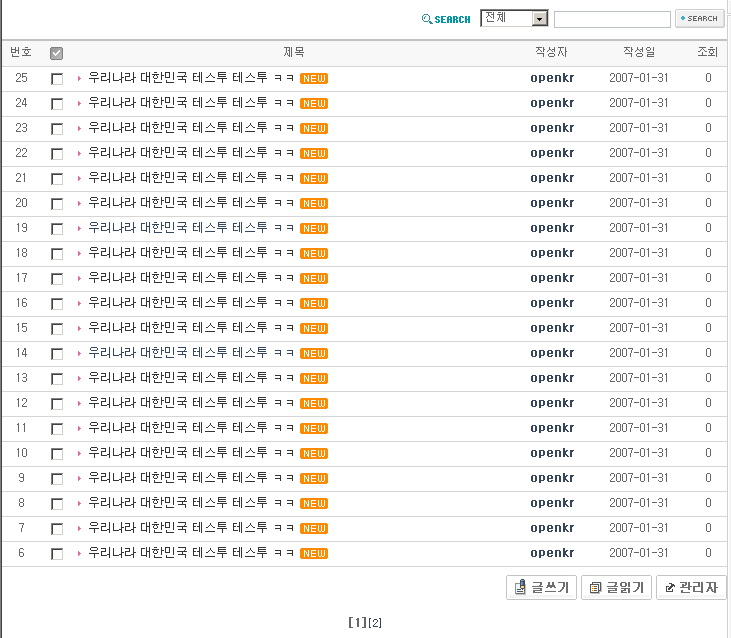
Task: Click the 제목 title column header
Action: coord(294,52)
